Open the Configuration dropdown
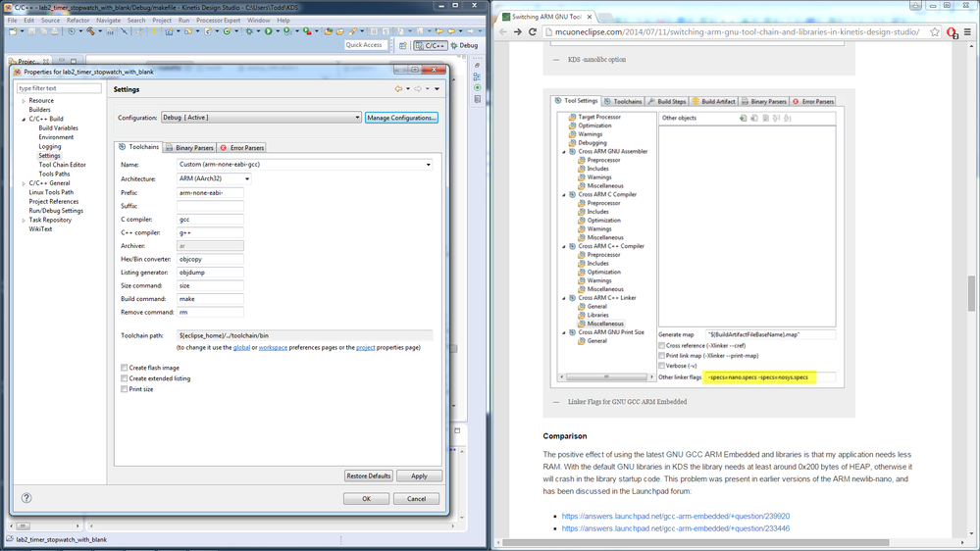Viewport: 980px width, 551px height. 261,118
